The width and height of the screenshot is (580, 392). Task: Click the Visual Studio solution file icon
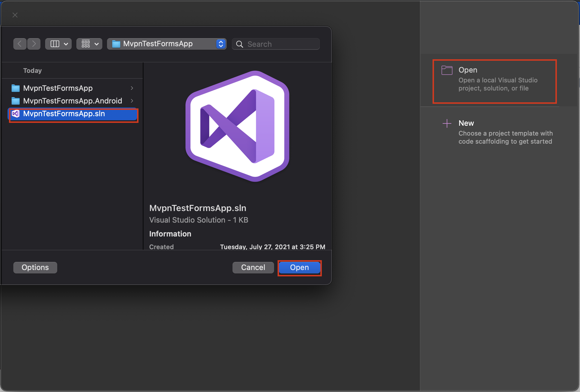[16, 114]
